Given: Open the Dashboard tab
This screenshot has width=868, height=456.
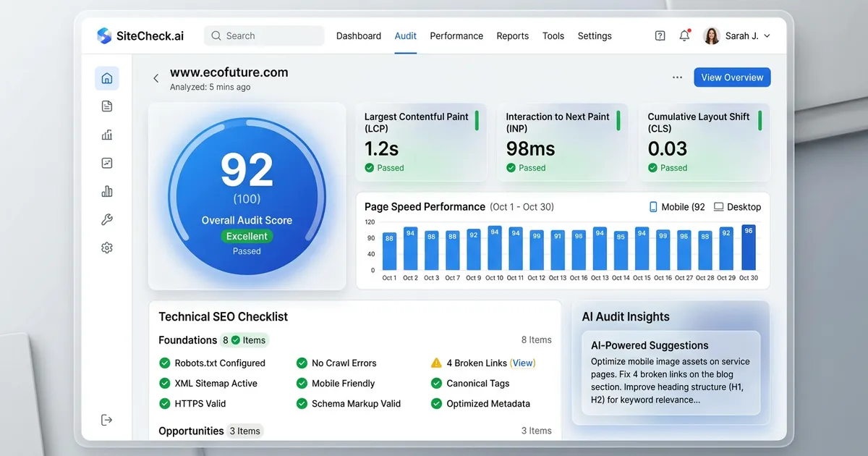Looking at the screenshot, I should pos(359,35).
